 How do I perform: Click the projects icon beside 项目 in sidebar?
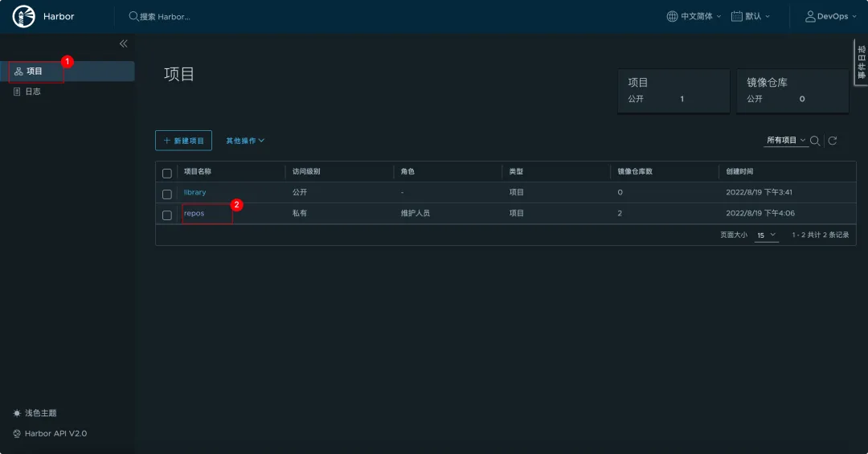[x=18, y=72]
